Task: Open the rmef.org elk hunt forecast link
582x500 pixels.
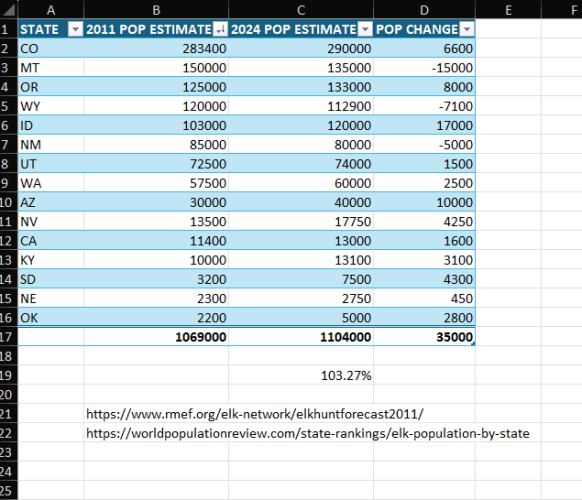Action: point(255,414)
